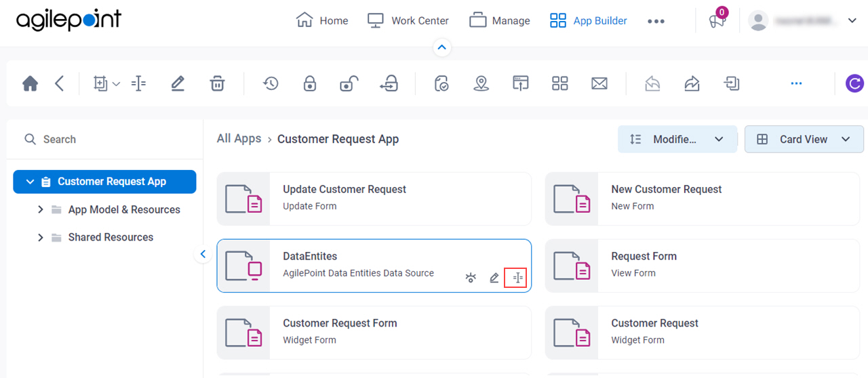Image resolution: width=868 pixels, height=378 pixels.
Task: Click the pencil icon on DataEntites card
Action: 494,278
